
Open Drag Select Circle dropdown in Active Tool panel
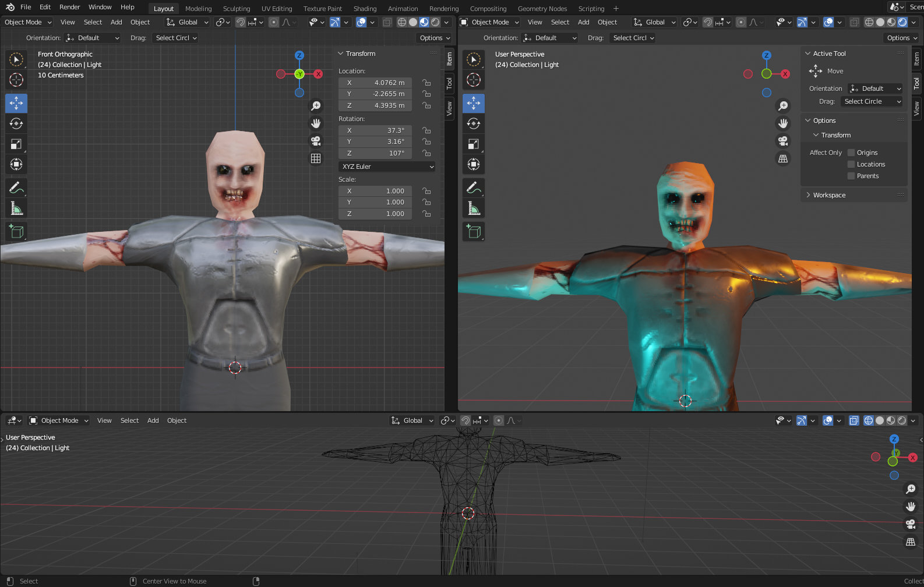(x=872, y=101)
